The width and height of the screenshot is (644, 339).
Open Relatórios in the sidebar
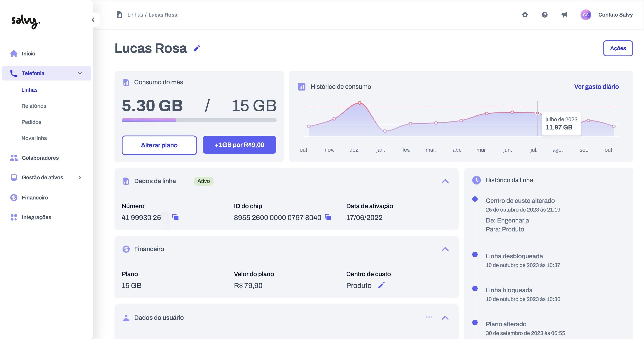(x=34, y=106)
